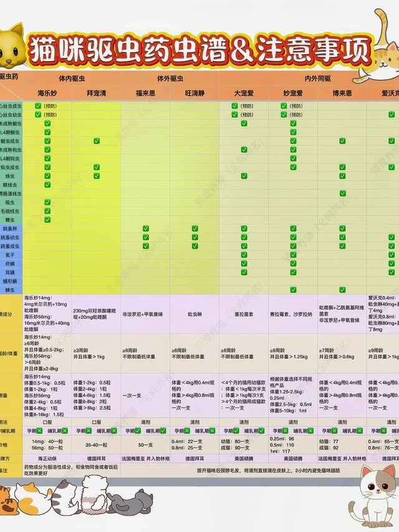The height and width of the screenshot is (532, 399).
Task: Click the 旺滴静 column header
Action: click(x=194, y=93)
